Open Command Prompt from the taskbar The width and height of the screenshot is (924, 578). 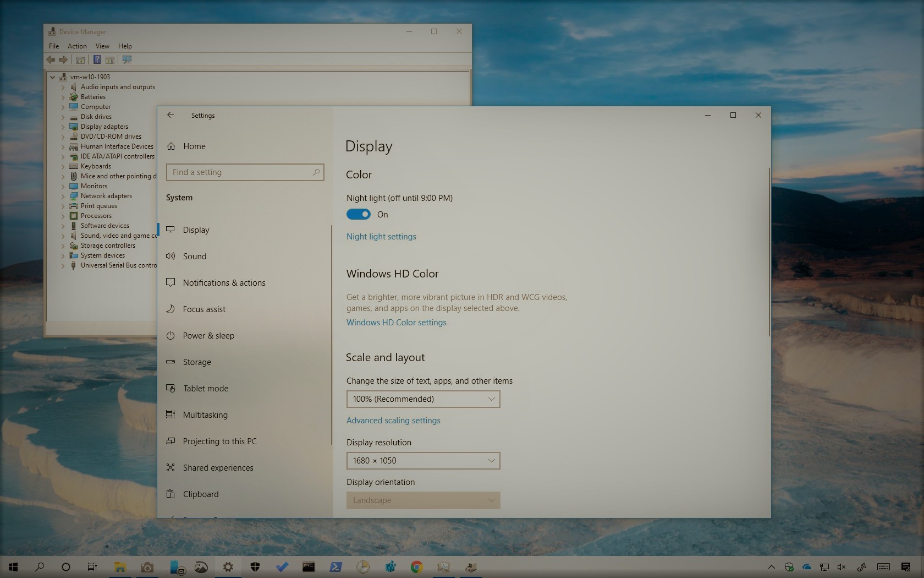(x=309, y=567)
